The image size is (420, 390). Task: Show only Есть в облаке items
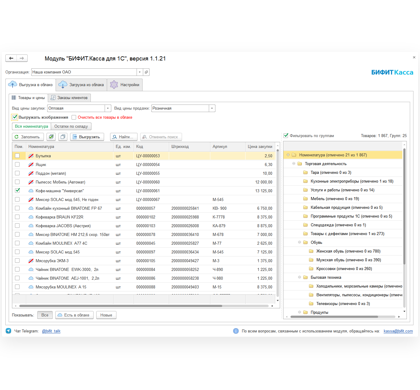coord(74,315)
